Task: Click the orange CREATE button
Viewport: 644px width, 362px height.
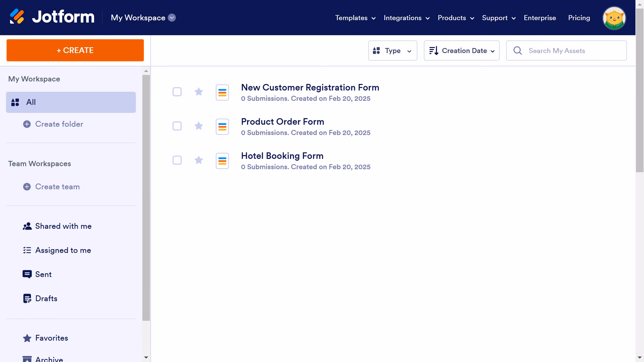Action: click(x=75, y=50)
